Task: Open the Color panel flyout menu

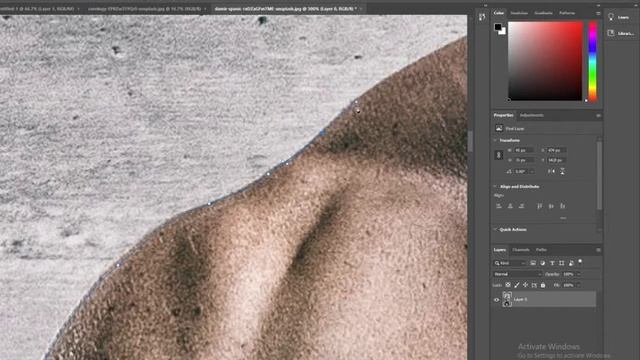Action: click(598, 13)
